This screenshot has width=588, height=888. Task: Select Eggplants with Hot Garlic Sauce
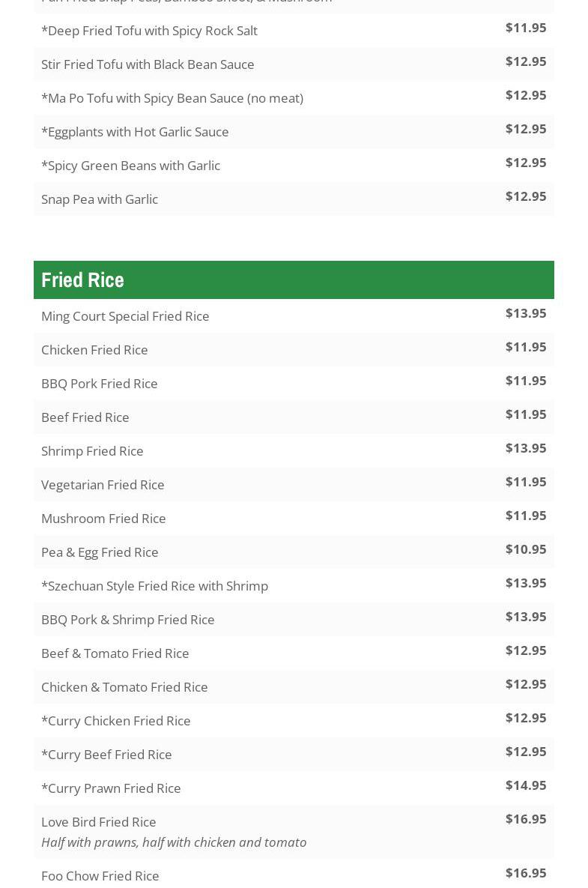(135, 132)
